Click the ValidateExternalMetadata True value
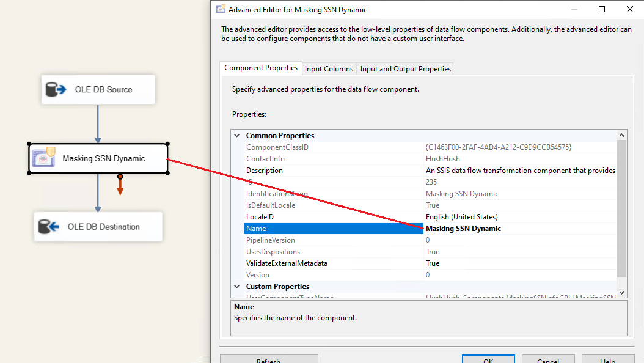 (x=433, y=263)
